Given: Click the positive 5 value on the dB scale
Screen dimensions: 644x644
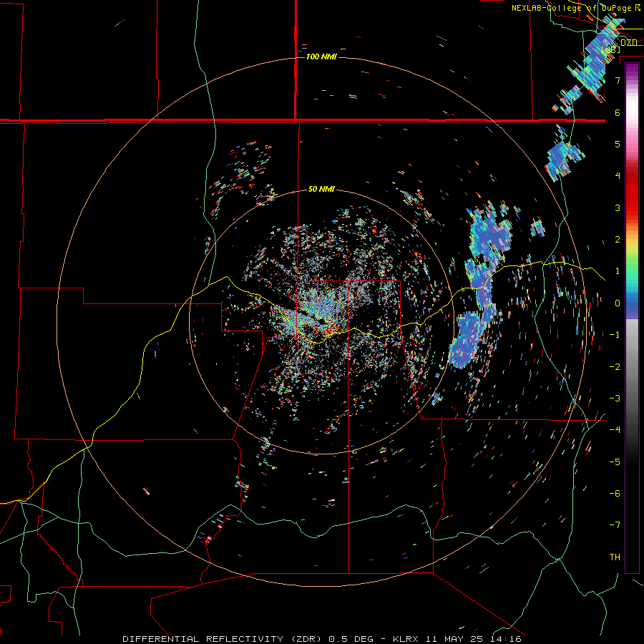Looking at the screenshot, I should pyautogui.click(x=618, y=144).
